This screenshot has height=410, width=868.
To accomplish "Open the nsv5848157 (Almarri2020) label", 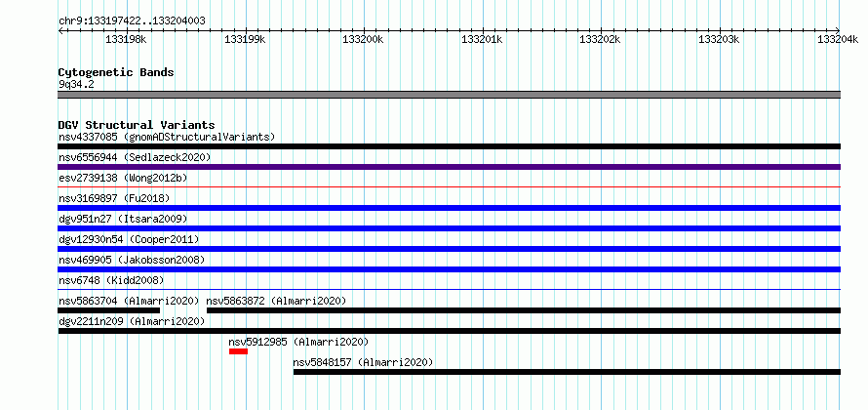I will coord(363,362).
